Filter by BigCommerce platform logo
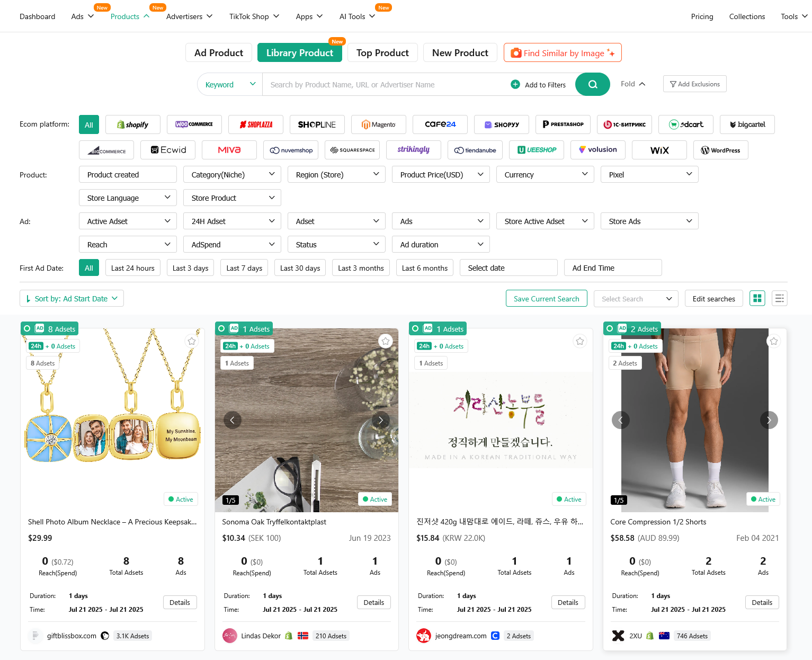812x660 pixels. (106, 150)
